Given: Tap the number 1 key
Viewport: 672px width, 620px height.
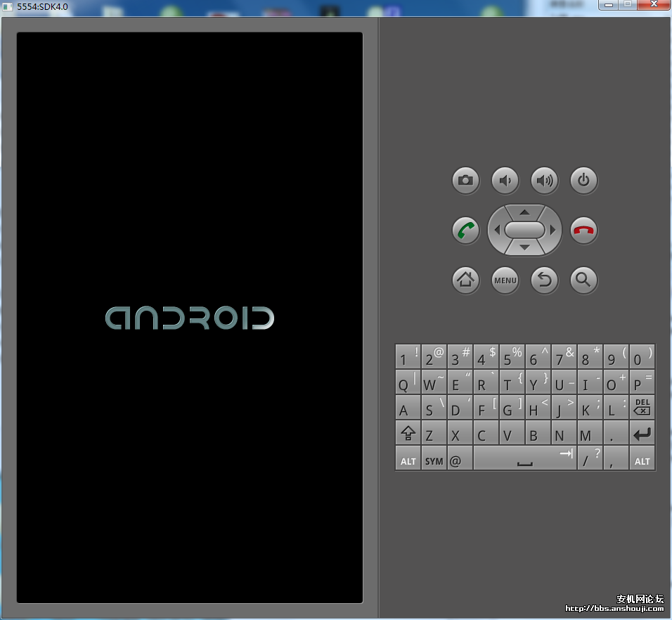Looking at the screenshot, I should click(x=408, y=356).
